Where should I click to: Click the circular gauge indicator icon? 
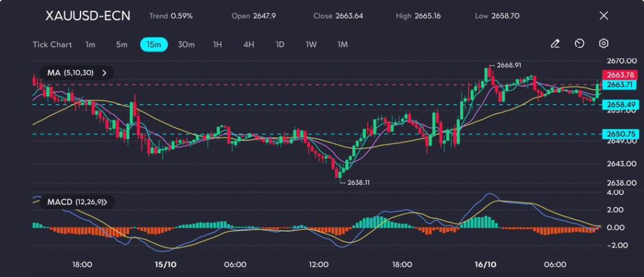[x=579, y=44]
